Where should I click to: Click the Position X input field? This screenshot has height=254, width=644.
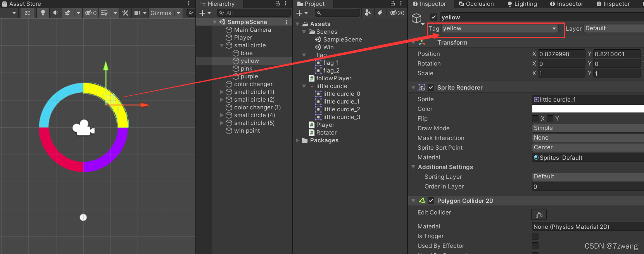pos(561,54)
